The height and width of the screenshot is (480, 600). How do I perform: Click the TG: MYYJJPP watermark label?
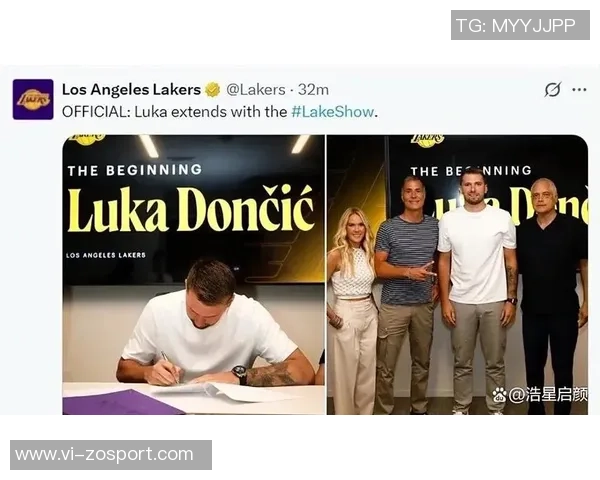pyautogui.click(x=520, y=25)
